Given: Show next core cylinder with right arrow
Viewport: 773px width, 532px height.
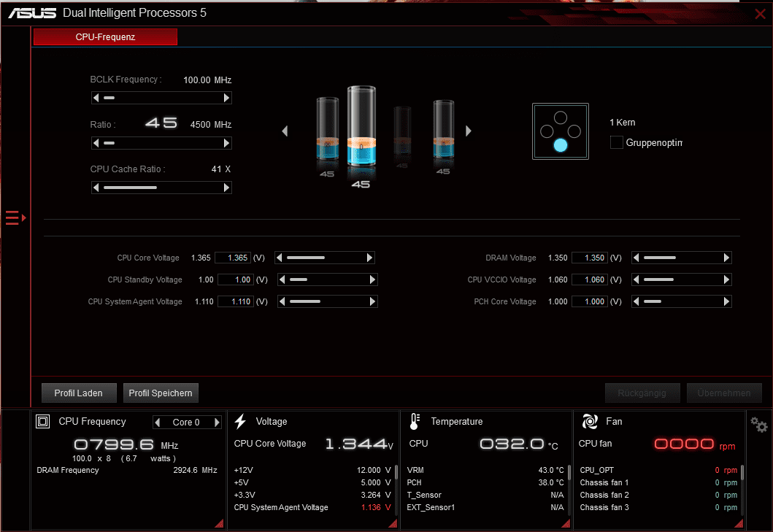Looking at the screenshot, I should click(x=469, y=131).
